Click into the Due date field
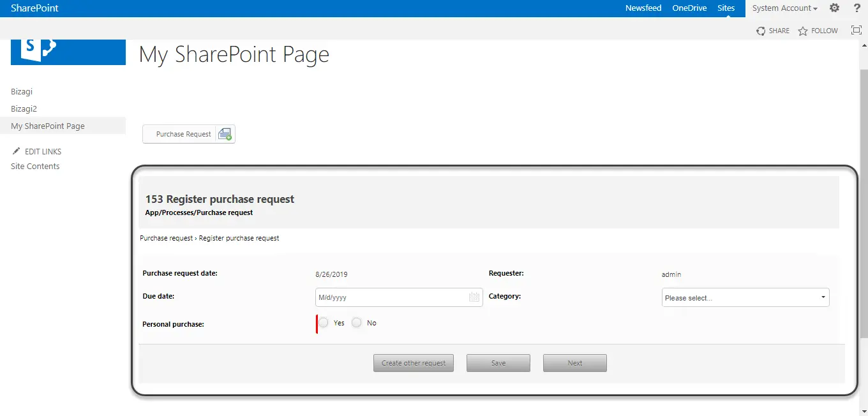 click(x=399, y=297)
